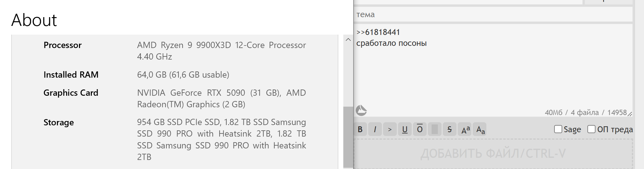Apply strikethrough formatting
The image size is (644, 169).
coord(450,129)
